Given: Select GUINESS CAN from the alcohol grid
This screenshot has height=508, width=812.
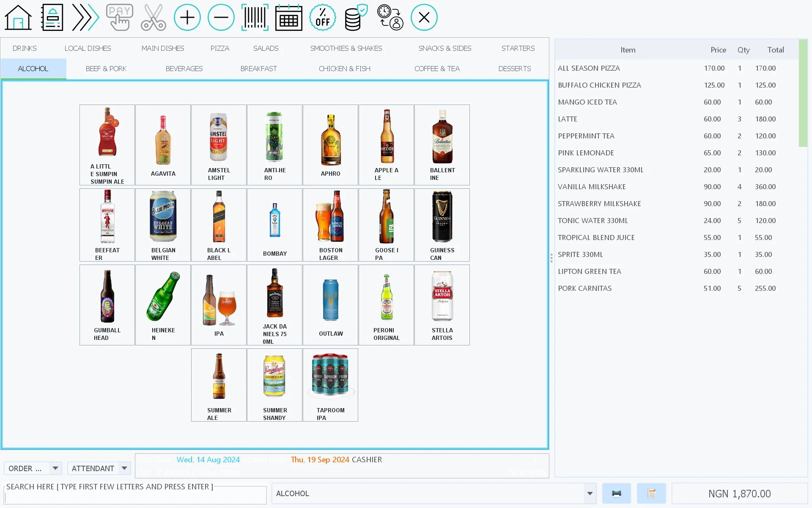Looking at the screenshot, I should click(x=442, y=225).
